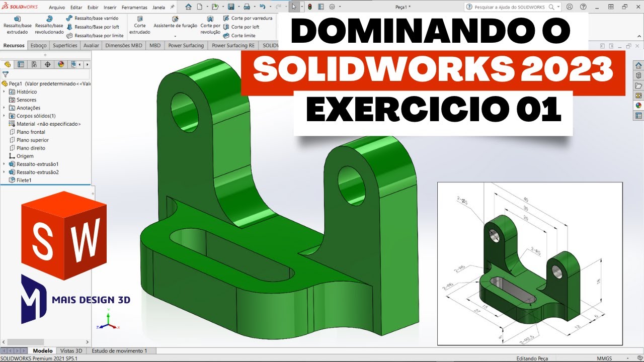Select Corte por varredura command
The width and height of the screenshot is (644, 362).
[x=248, y=18]
